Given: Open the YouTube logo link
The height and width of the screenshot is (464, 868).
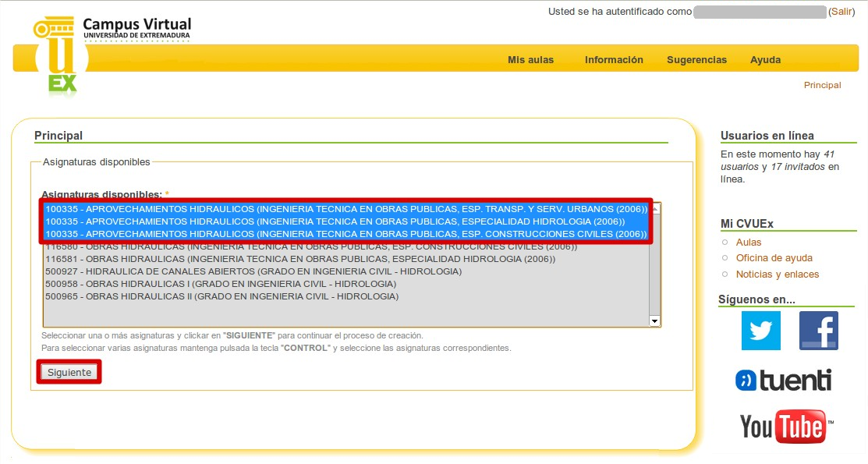Looking at the screenshot, I should (x=786, y=426).
